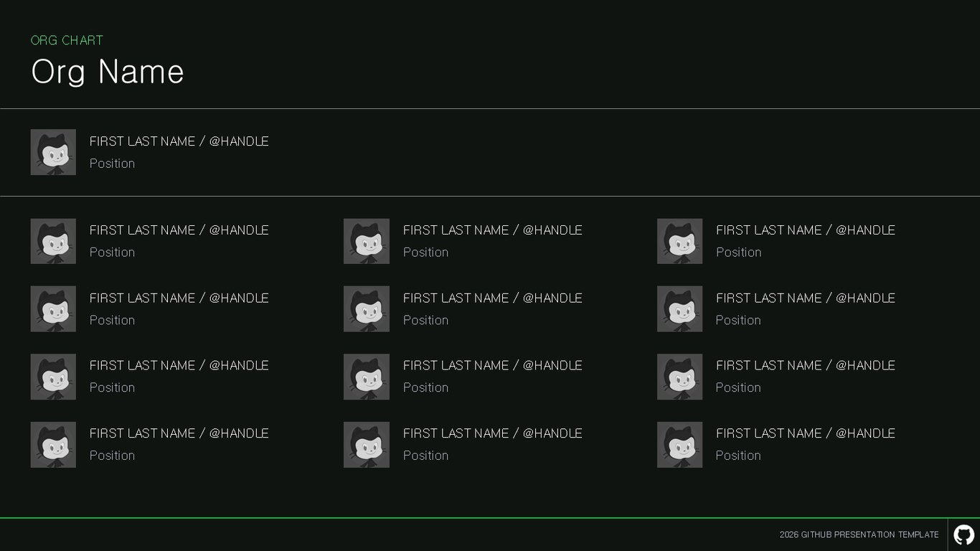The width and height of the screenshot is (980, 551).
Task: Click right-column bottom-row Position text
Action: coord(738,456)
